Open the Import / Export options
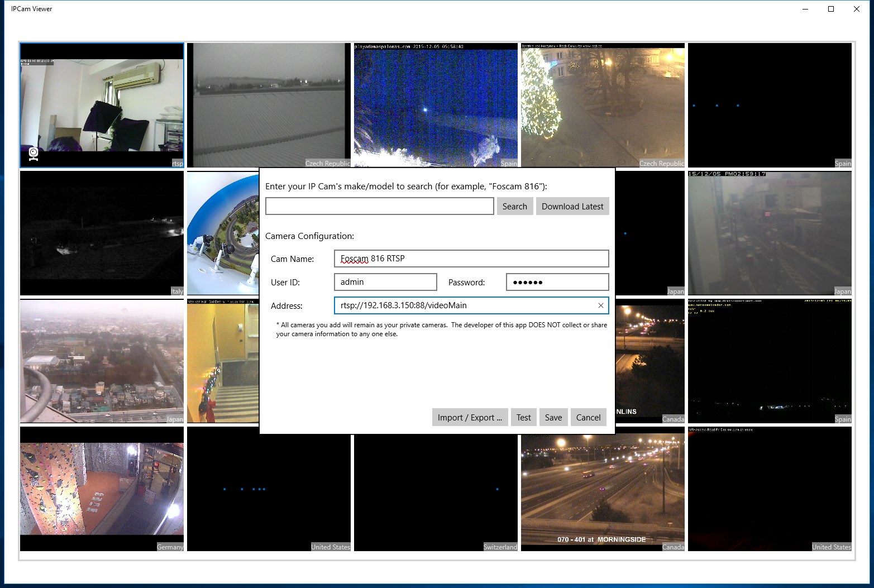The width and height of the screenshot is (874, 588). (x=470, y=417)
